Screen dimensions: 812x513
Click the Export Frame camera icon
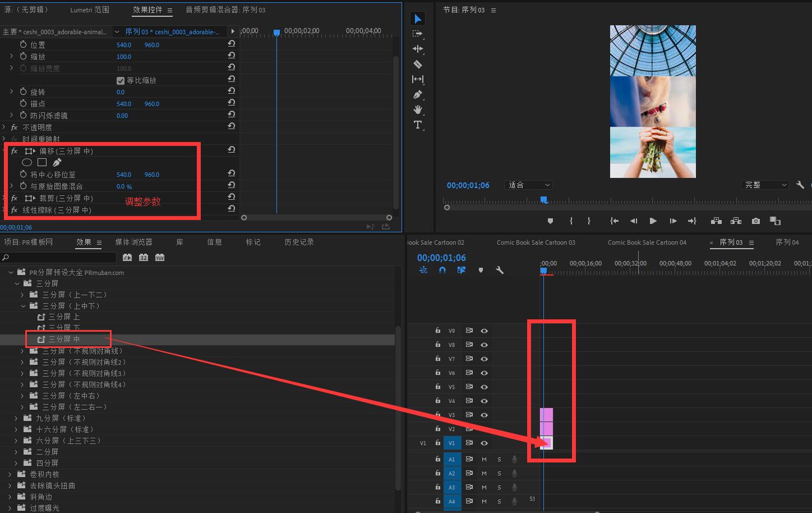click(756, 221)
